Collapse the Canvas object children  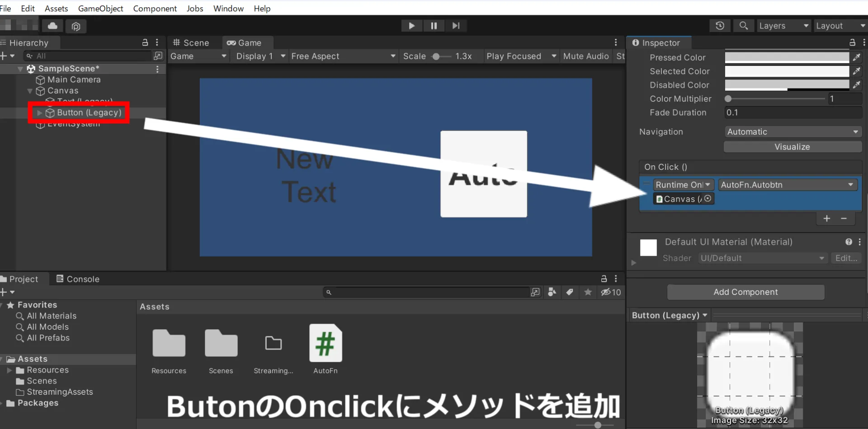click(x=30, y=91)
